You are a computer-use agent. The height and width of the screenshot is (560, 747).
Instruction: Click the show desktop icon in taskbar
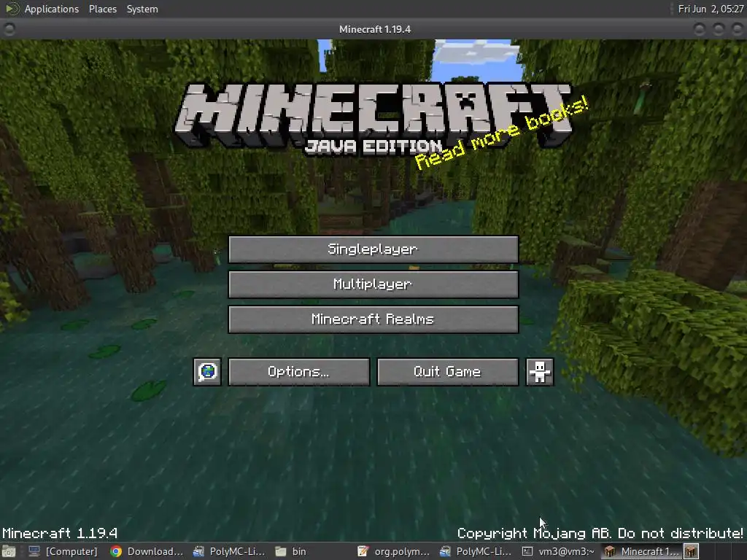pyautogui.click(x=9, y=551)
